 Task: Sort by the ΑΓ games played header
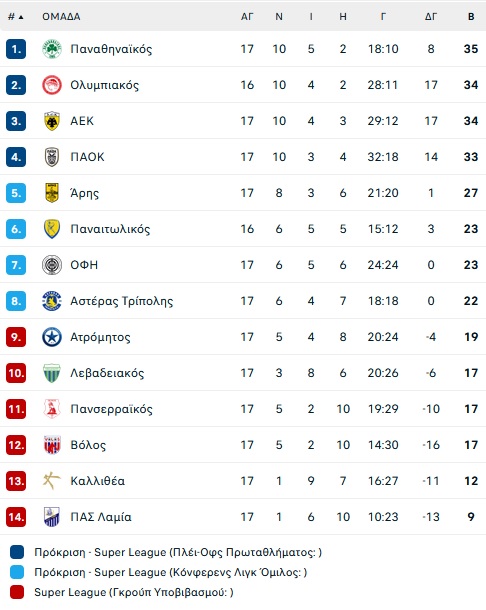247,17
